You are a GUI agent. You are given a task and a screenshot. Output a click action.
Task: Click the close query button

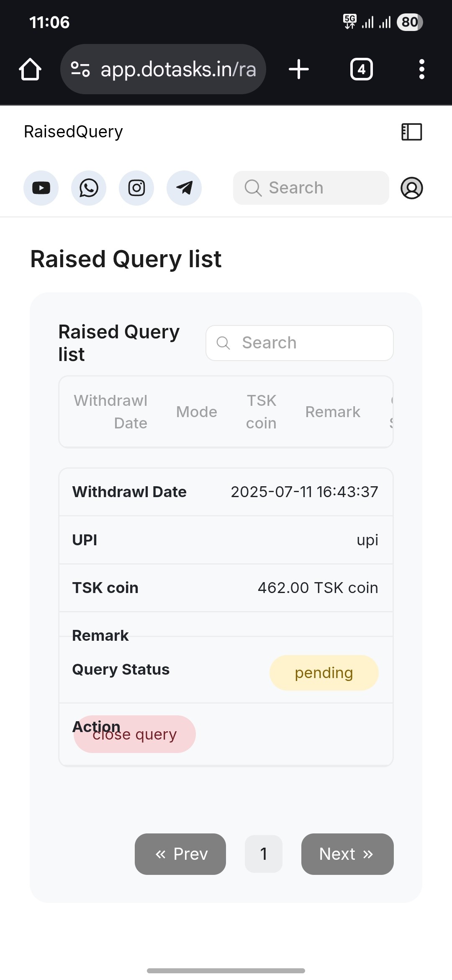(135, 734)
